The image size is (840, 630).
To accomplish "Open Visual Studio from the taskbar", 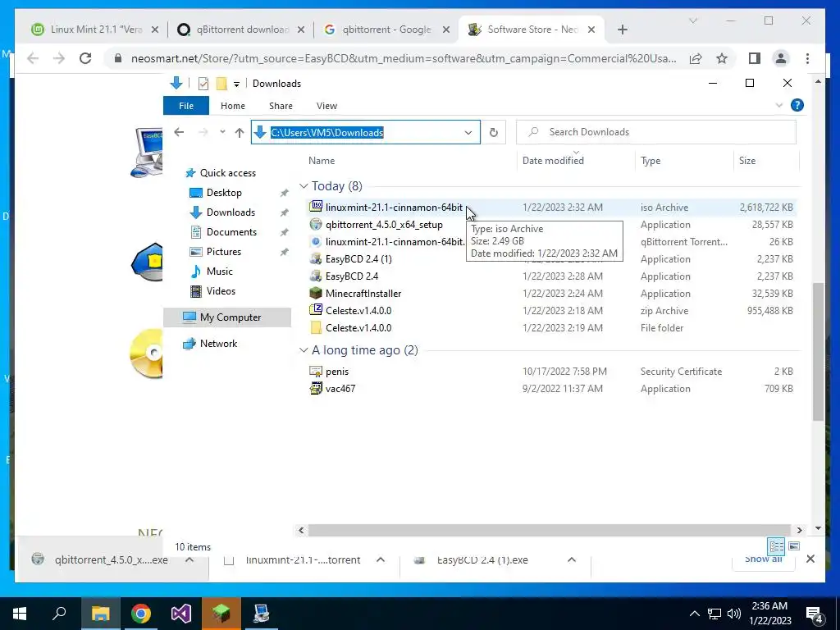I will coord(181,614).
